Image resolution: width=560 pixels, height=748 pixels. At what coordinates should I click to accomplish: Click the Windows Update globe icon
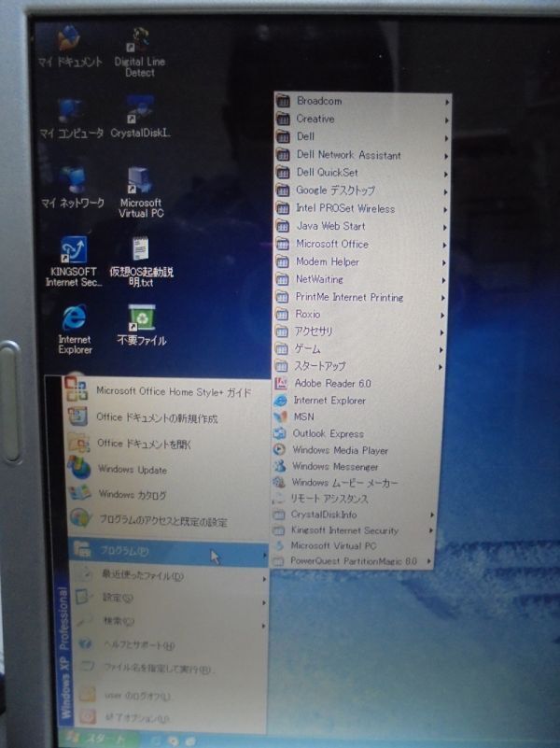pos(79,468)
